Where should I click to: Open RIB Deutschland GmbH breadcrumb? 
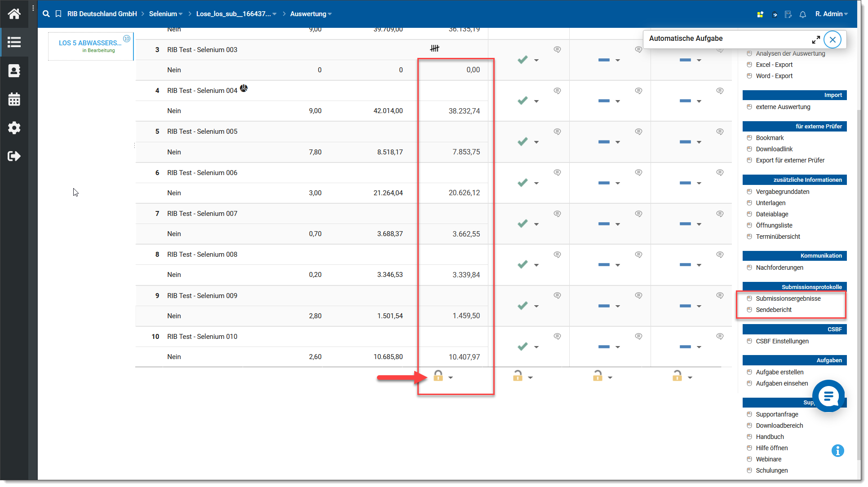pos(102,14)
